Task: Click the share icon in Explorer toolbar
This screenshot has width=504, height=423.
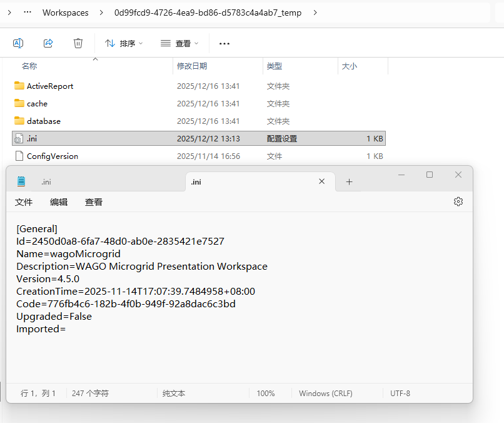Action: [x=48, y=43]
